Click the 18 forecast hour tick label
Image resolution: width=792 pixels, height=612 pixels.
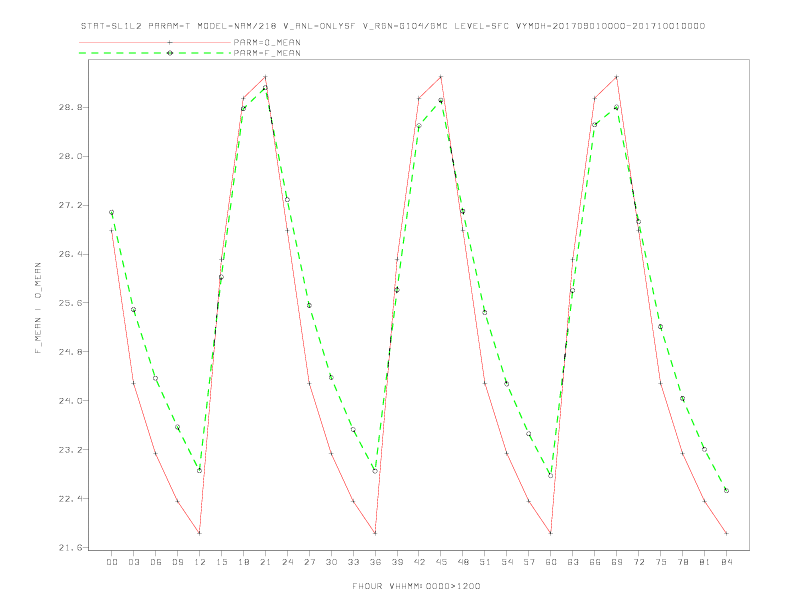point(243,562)
